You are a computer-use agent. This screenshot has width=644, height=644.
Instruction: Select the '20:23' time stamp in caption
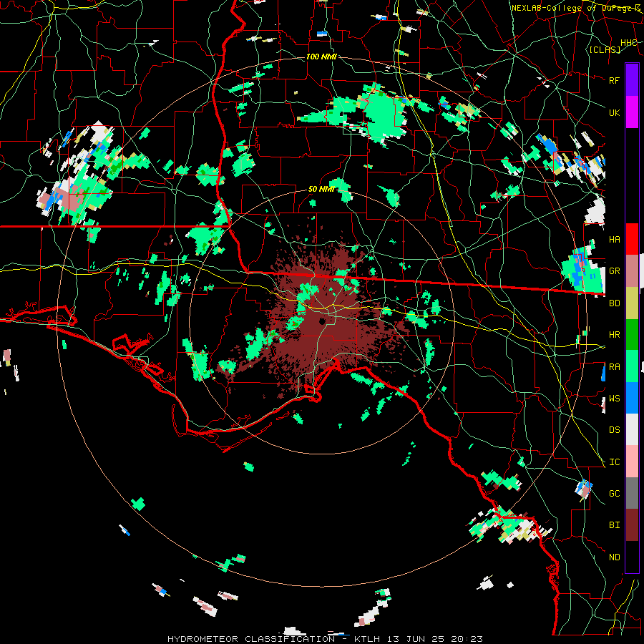pos(467,639)
